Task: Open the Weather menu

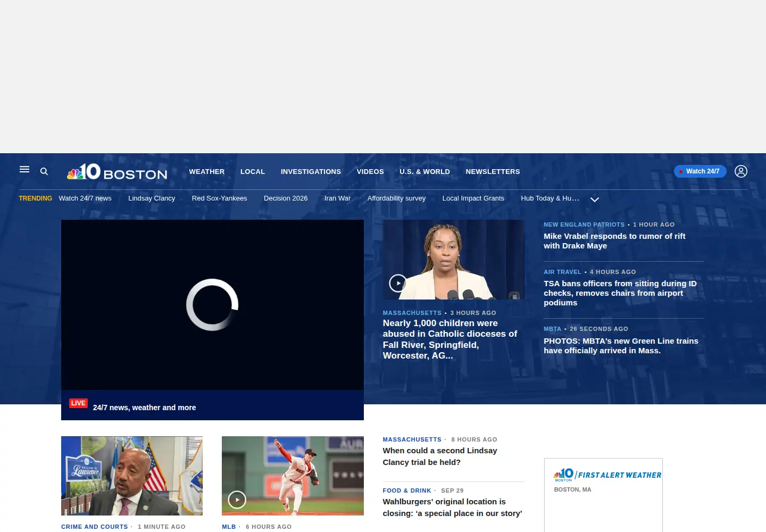Action: click(x=207, y=172)
